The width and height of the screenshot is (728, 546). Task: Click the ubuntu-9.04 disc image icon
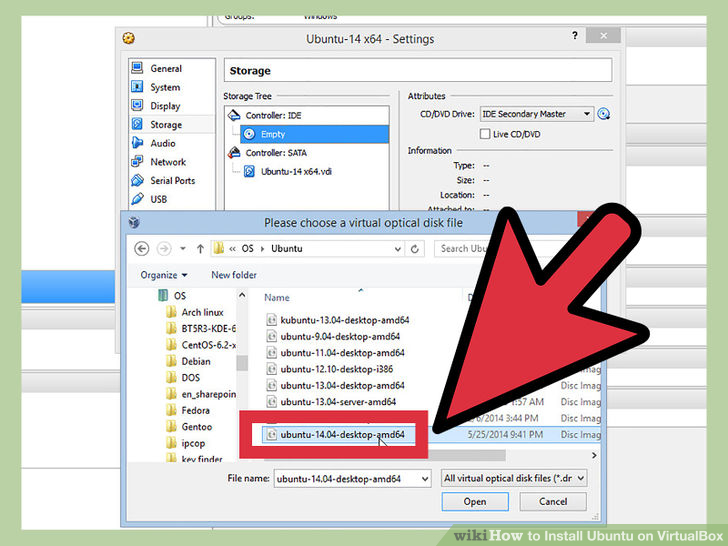272,336
